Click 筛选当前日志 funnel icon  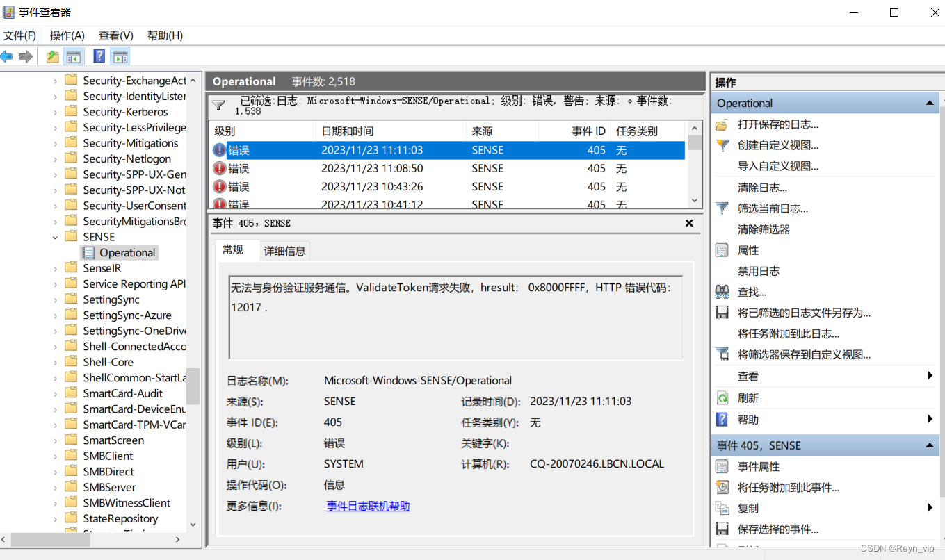pos(722,208)
